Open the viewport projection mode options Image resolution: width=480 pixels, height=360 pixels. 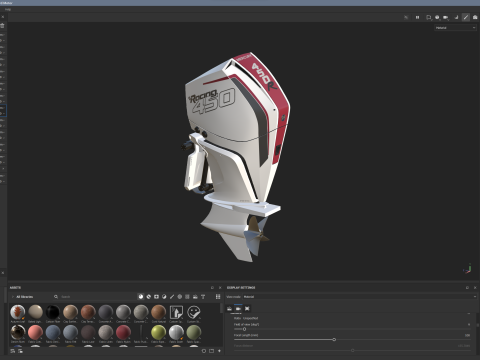[x=429, y=17]
